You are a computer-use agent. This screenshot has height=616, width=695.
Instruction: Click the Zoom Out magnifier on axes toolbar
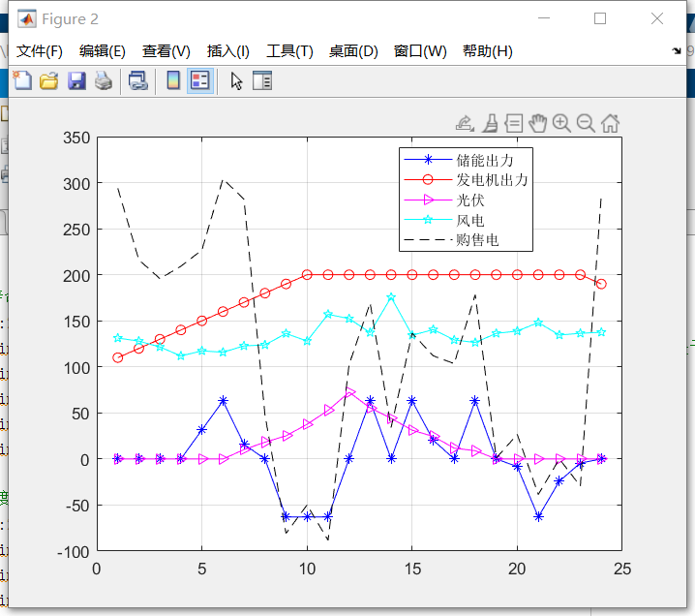click(586, 123)
